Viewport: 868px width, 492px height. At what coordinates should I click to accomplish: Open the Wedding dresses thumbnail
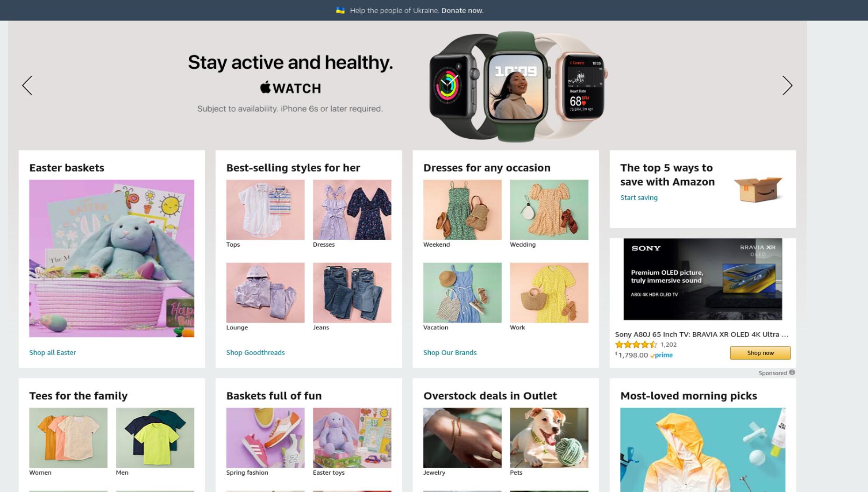coord(549,210)
